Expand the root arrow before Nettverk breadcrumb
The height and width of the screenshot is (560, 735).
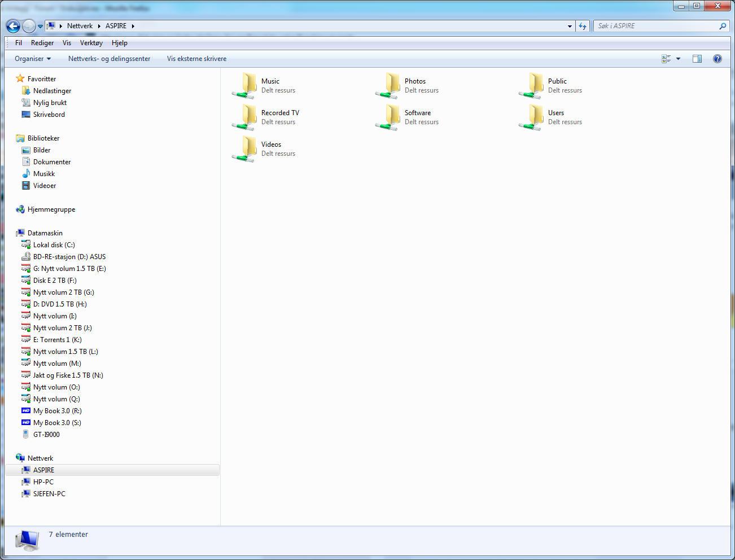pyautogui.click(x=60, y=26)
